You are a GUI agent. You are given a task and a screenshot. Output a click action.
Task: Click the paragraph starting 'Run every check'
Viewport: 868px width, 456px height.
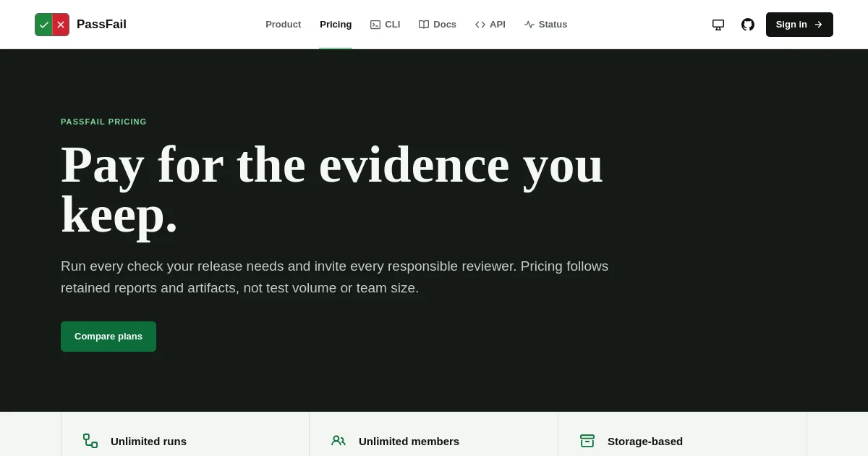point(334,277)
